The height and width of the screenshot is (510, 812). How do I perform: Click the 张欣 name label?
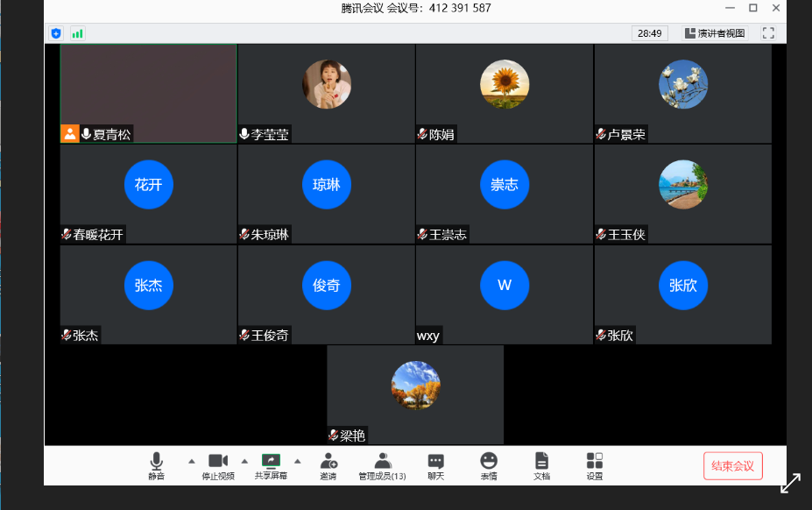pyautogui.click(x=620, y=336)
